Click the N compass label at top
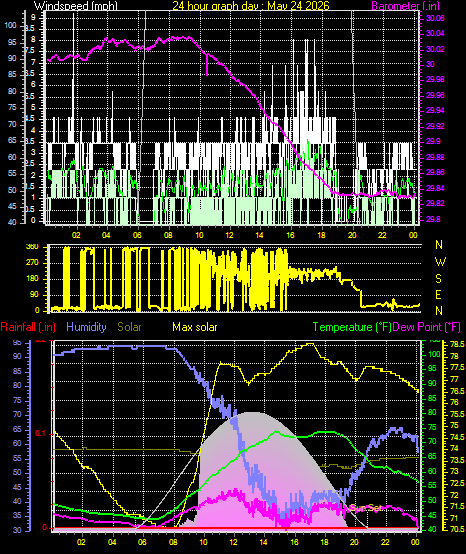466x554 pixels. click(x=439, y=244)
